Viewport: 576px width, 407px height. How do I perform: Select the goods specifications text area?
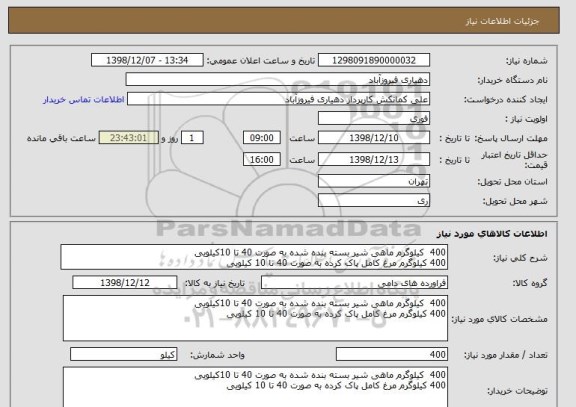click(x=255, y=318)
